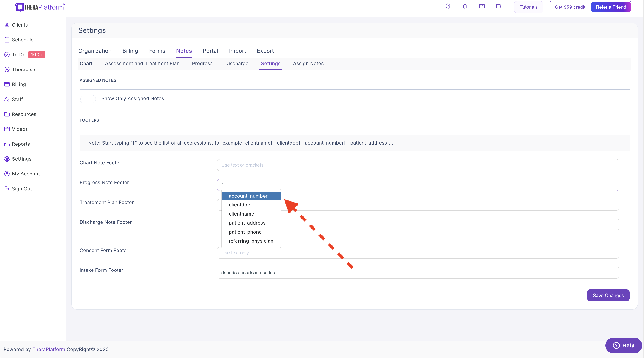The image size is (644, 358).
Task: Toggle Show Only Assigned Notes switch
Action: 88,99
